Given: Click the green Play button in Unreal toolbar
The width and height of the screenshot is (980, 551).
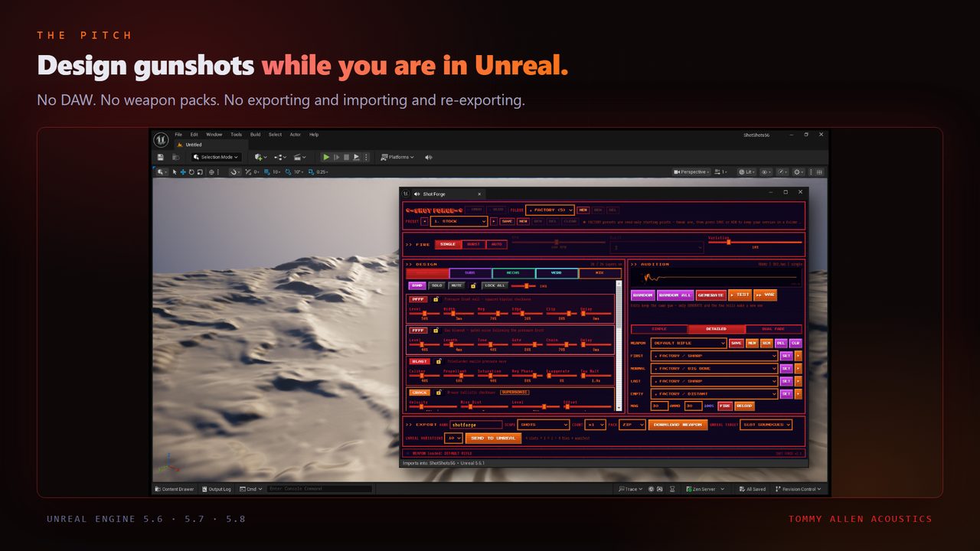Looking at the screenshot, I should point(326,157).
